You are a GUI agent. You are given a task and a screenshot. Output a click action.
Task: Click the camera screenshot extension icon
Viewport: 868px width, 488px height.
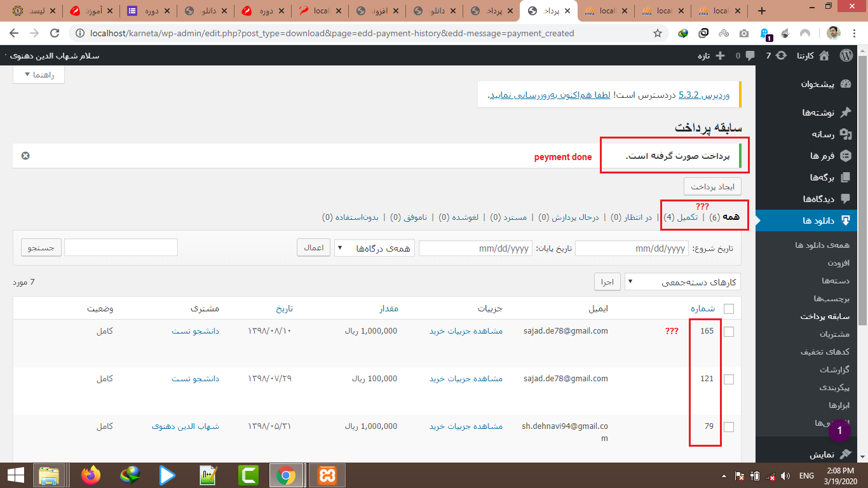pyautogui.click(x=744, y=33)
